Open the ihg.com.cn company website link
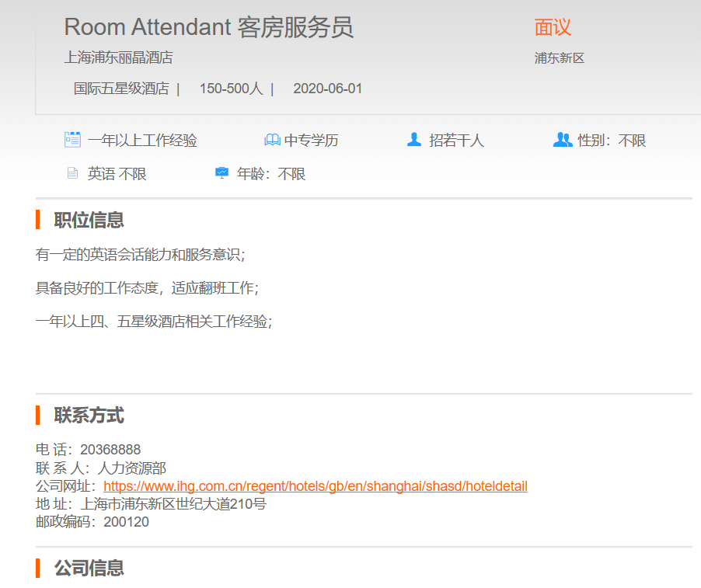 (315, 486)
